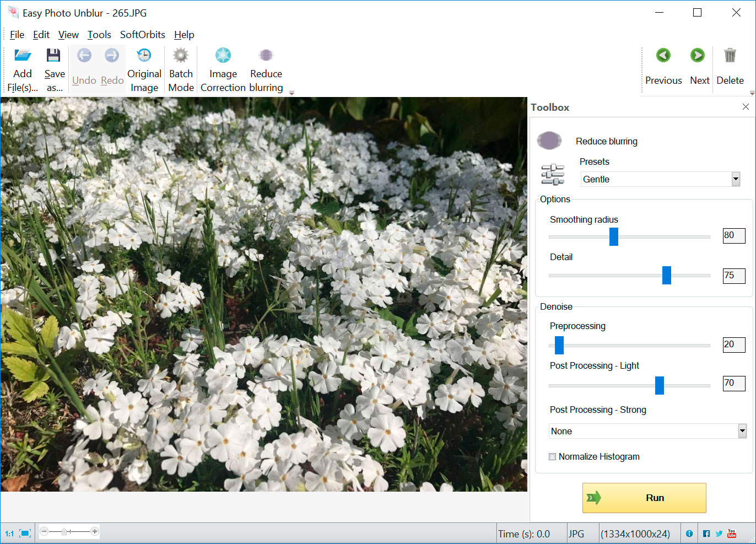Image resolution: width=756 pixels, height=544 pixels.
Task: Open Image Correction
Action: (x=223, y=66)
